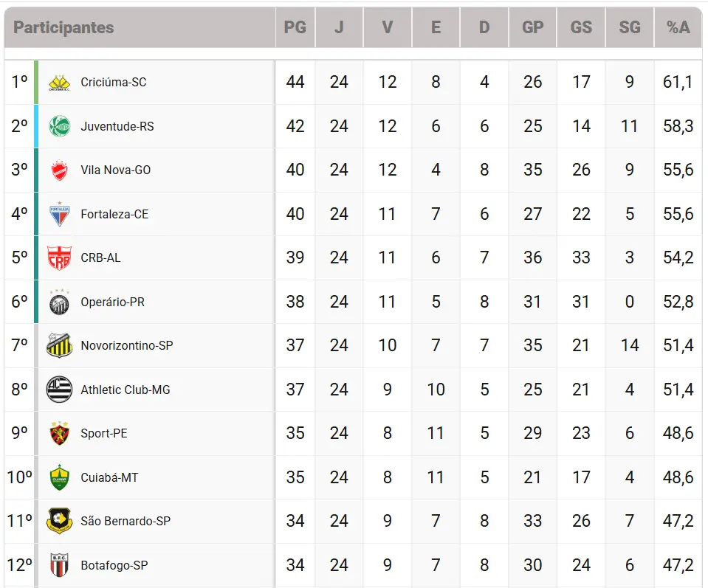Click the Operário-PR round crest

[59, 302]
